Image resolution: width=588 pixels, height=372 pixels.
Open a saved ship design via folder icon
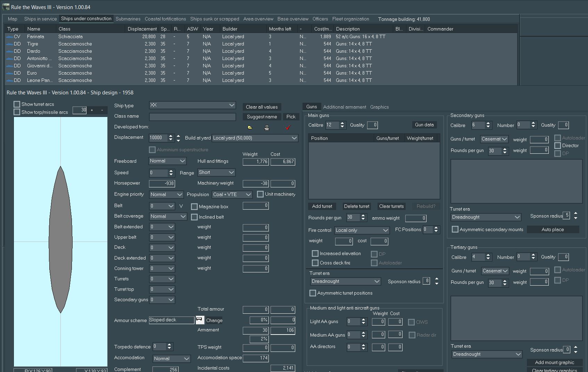[x=250, y=127]
